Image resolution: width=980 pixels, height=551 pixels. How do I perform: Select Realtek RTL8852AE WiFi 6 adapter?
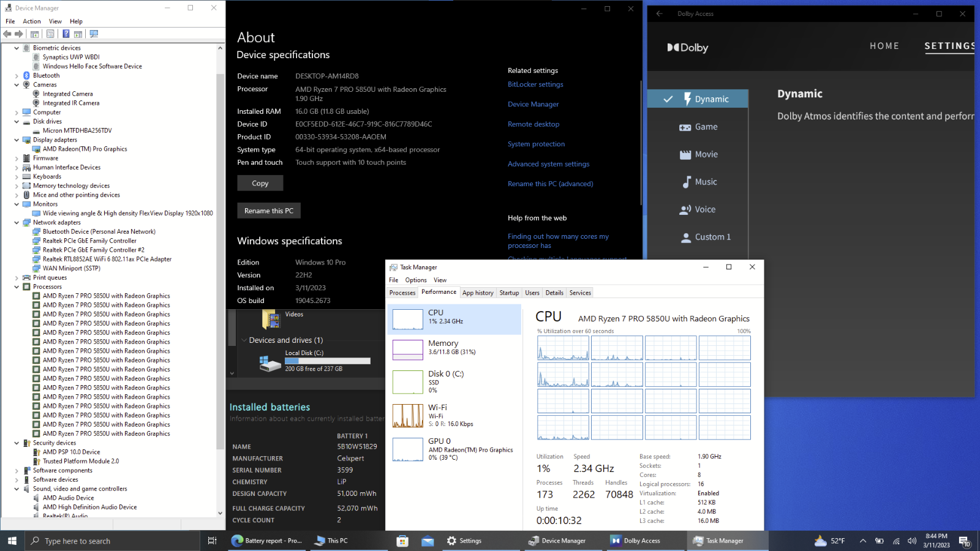tap(107, 260)
